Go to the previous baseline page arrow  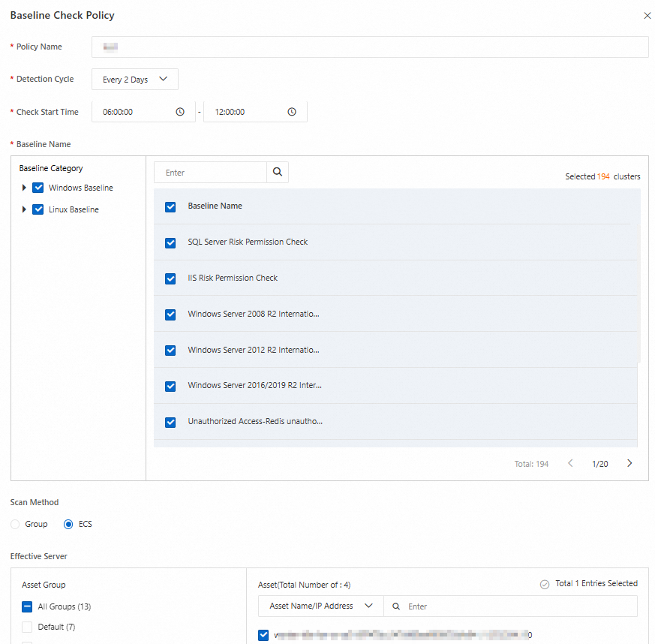570,463
